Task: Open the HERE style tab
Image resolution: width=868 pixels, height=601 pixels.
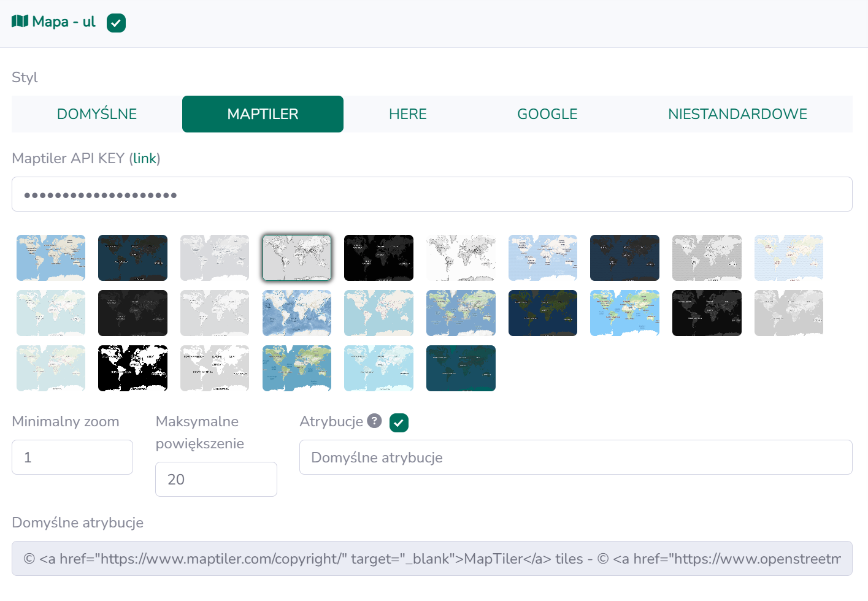Action: point(407,114)
